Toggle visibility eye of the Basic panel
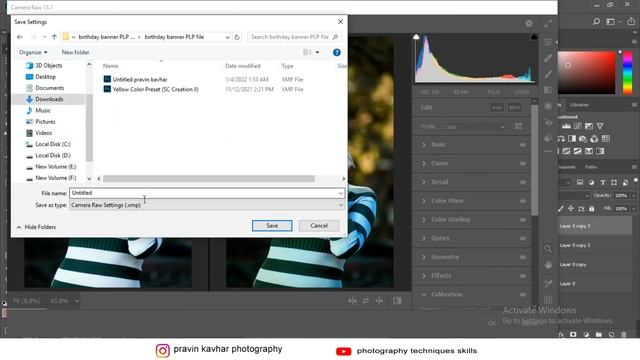The width and height of the screenshot is (640, 360). (523, 145)
